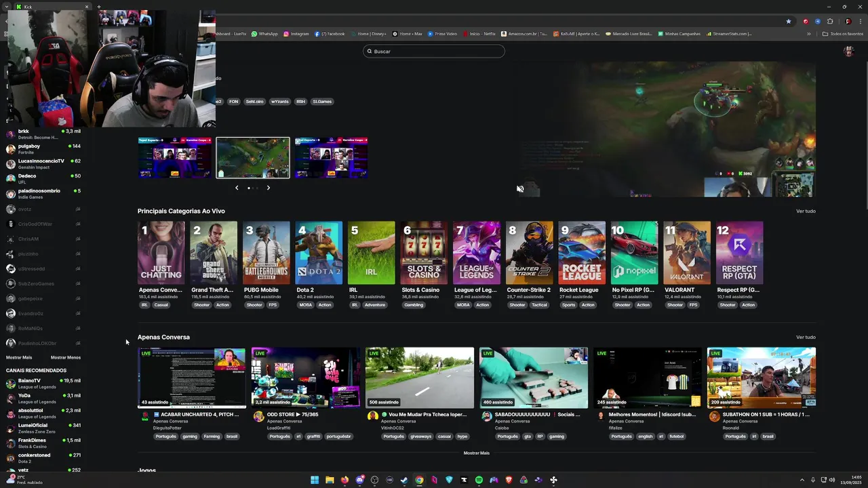Open the Dedeco channel in sidebar
Image resolution: width=868 pixels, height=488 pixels.
coord(43,179)
